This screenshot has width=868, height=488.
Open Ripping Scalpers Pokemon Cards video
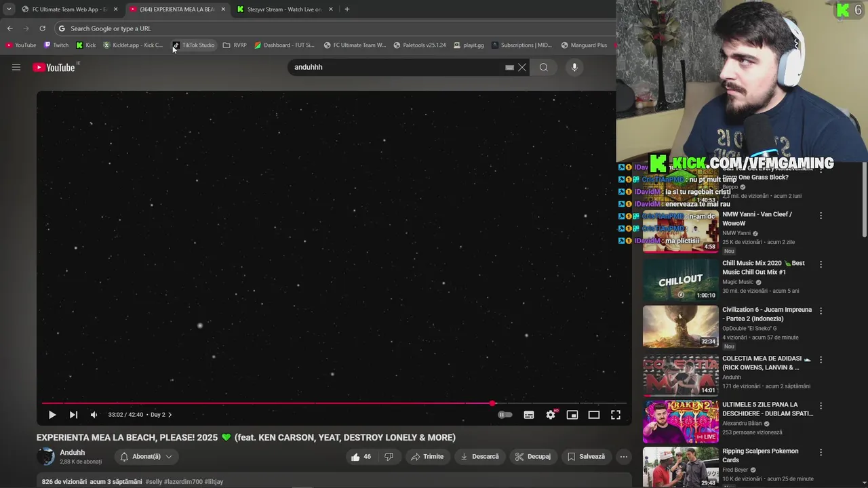(760, 455)
